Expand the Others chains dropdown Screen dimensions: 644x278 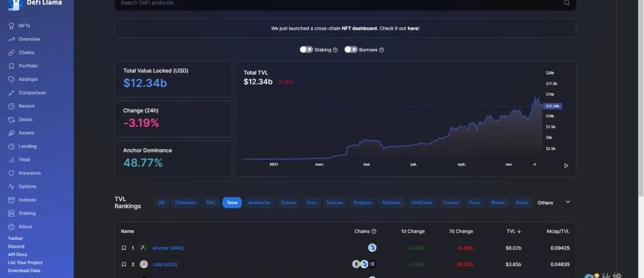click(568, 202)
